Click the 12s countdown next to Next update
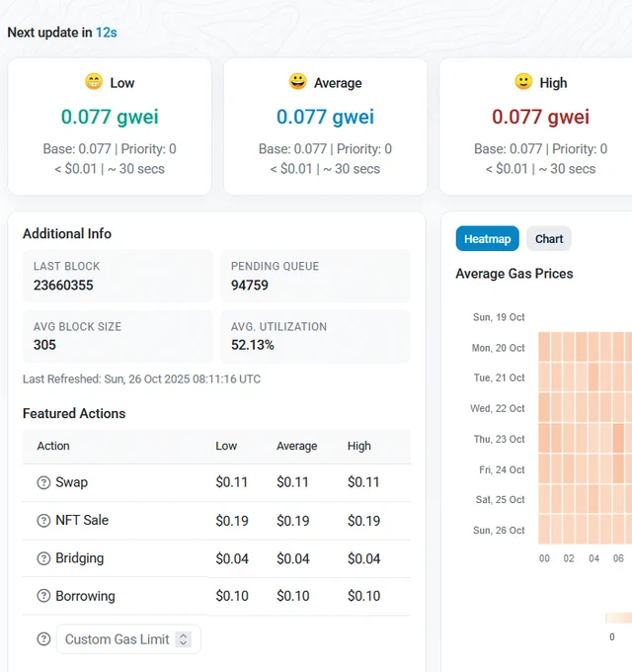This screenshot has width=632, height=672. (x=107, y=33)
